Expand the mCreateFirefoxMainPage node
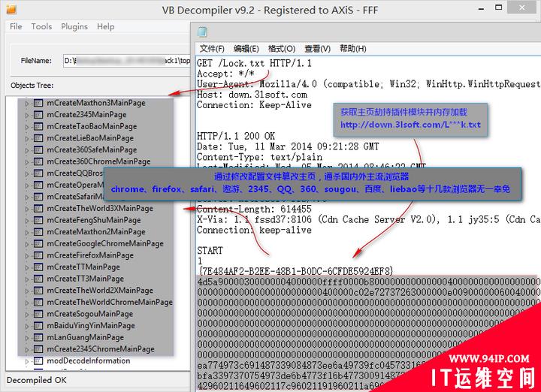 click(x=27, y=255)
